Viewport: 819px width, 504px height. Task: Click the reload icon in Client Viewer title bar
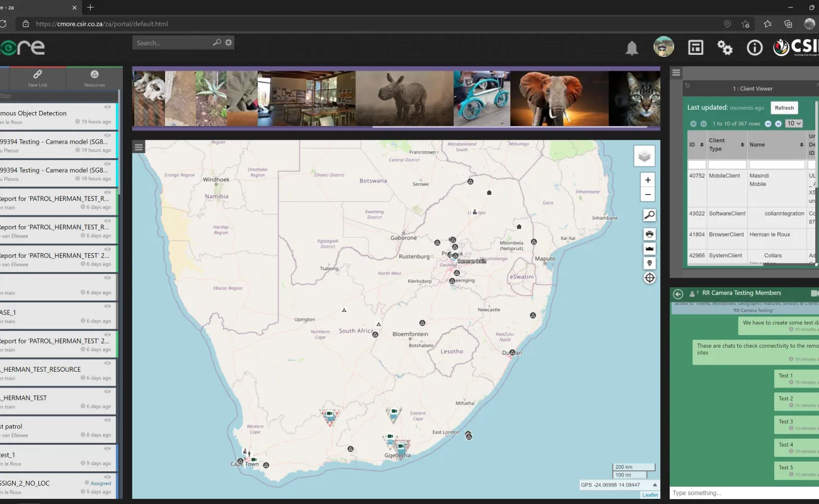pyautogui.click(x=688, y=85)
